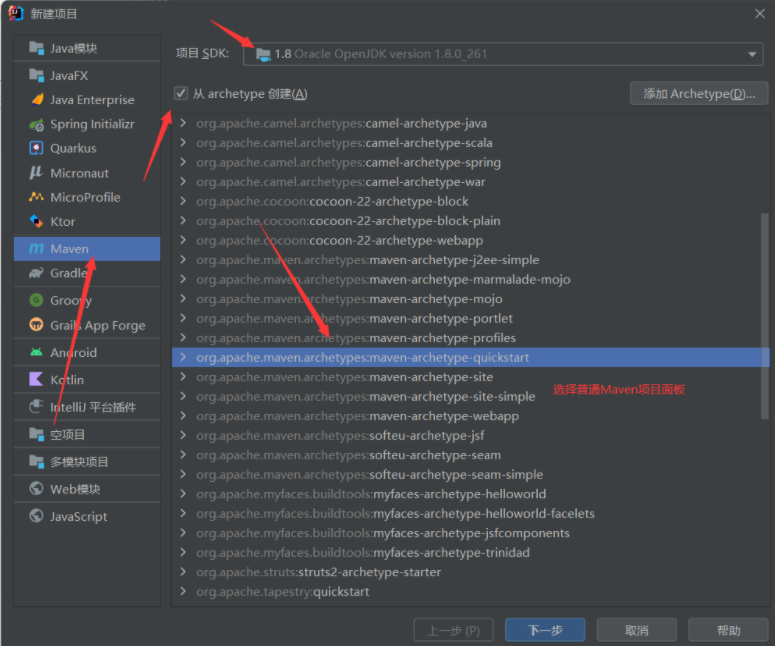Screen dimensions: 775x646
Task: Close the 新建项目 dialog
Action: click(760, 14)
